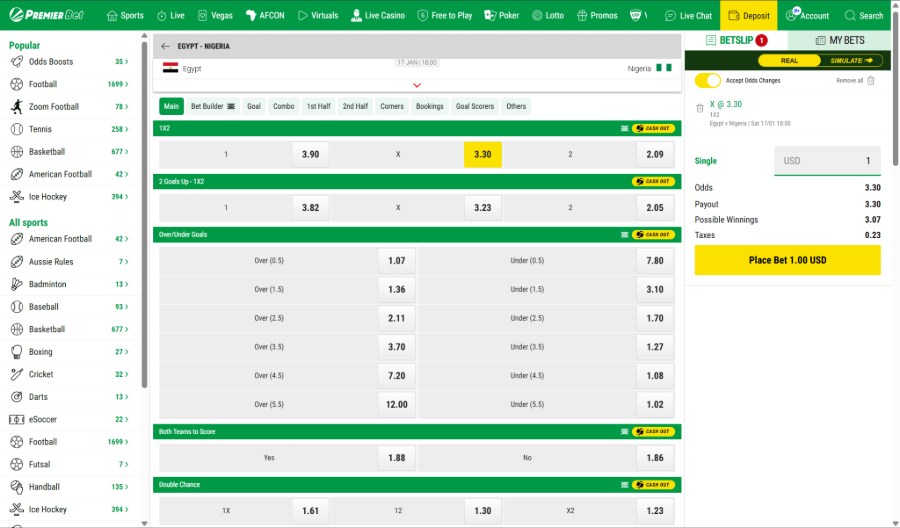The height and width of the screenshot is (528, 900).
Task: Expand Odds Boosts 35 chevron
Action: coord(126,61)
